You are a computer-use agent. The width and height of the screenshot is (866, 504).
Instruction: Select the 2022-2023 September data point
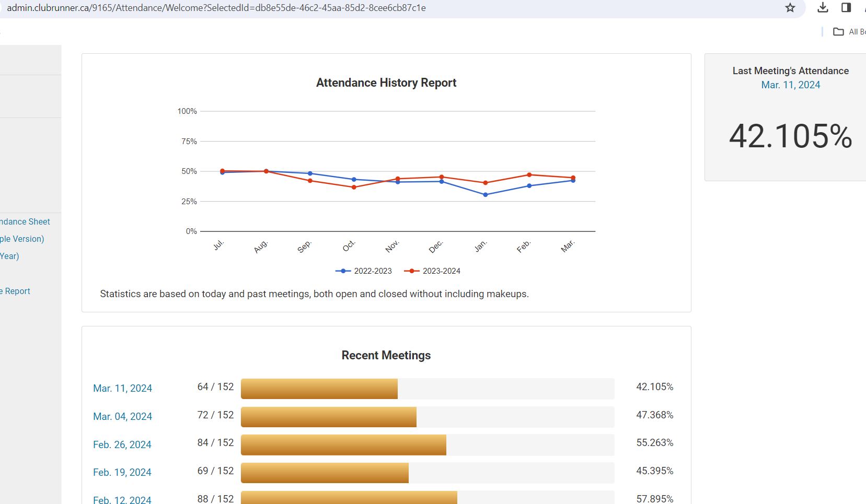pos(310,173)
